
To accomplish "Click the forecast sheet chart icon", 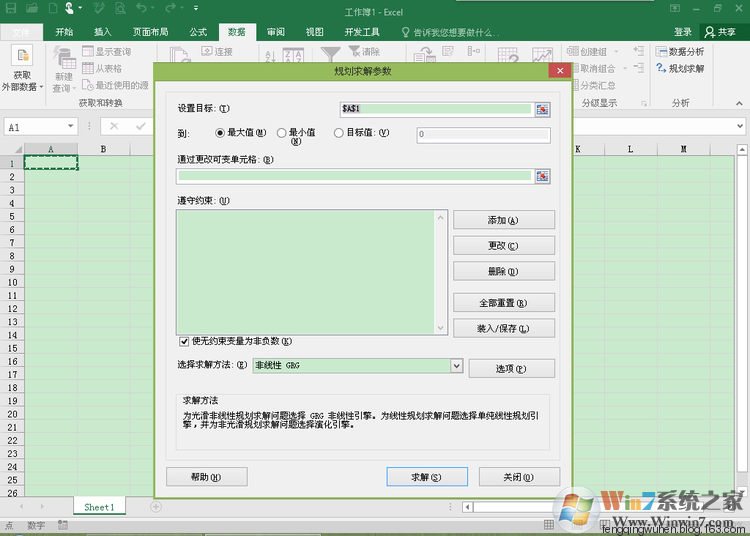I will (542, 55).
